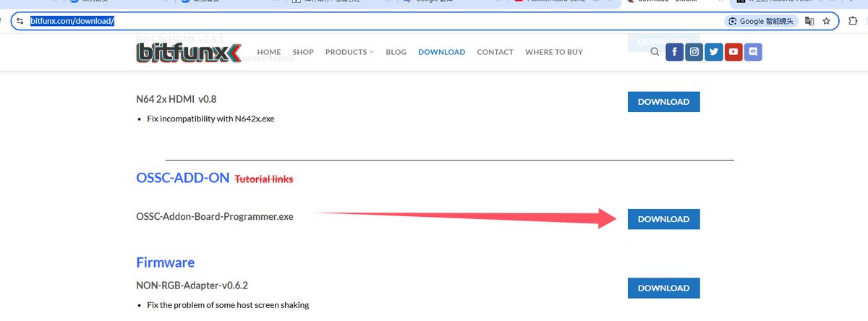
Task: Click the Google Lens button in address bar
Action: pos(762,21)
